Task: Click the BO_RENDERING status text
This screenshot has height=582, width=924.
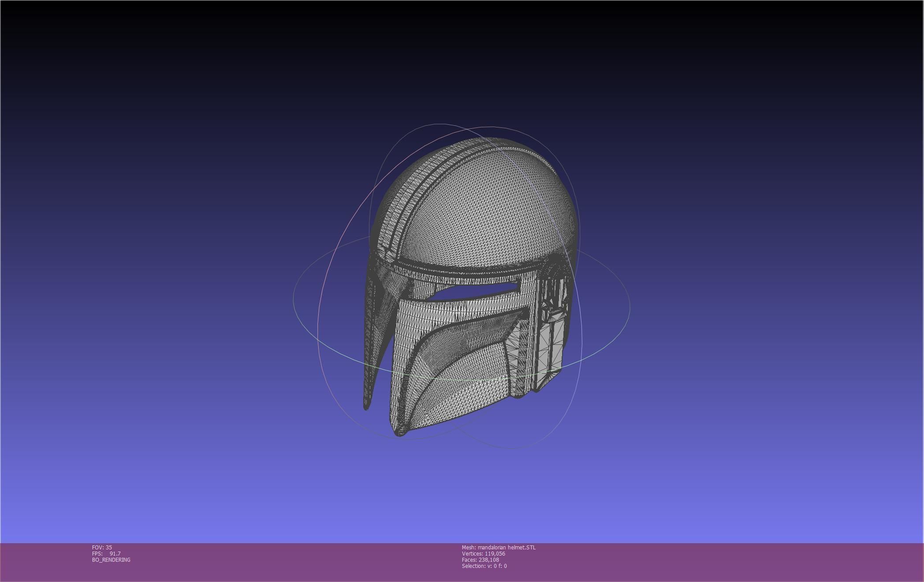Action: (x=111, y=560)
